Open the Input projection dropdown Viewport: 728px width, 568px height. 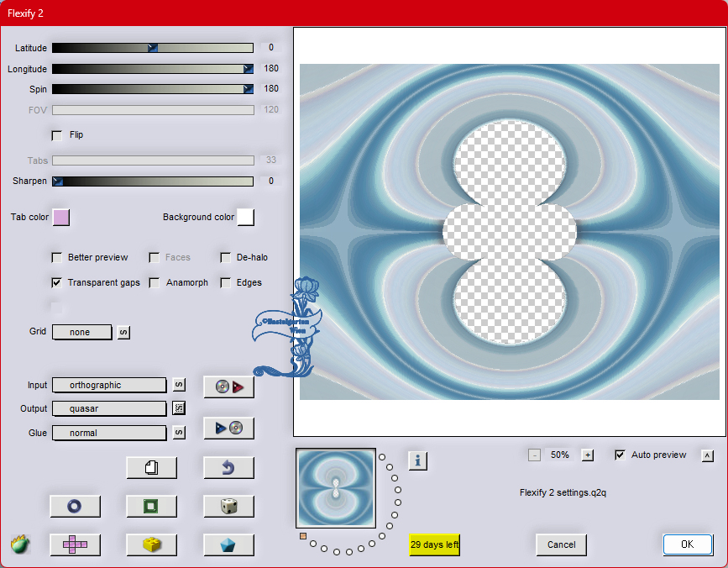(109, 385)
